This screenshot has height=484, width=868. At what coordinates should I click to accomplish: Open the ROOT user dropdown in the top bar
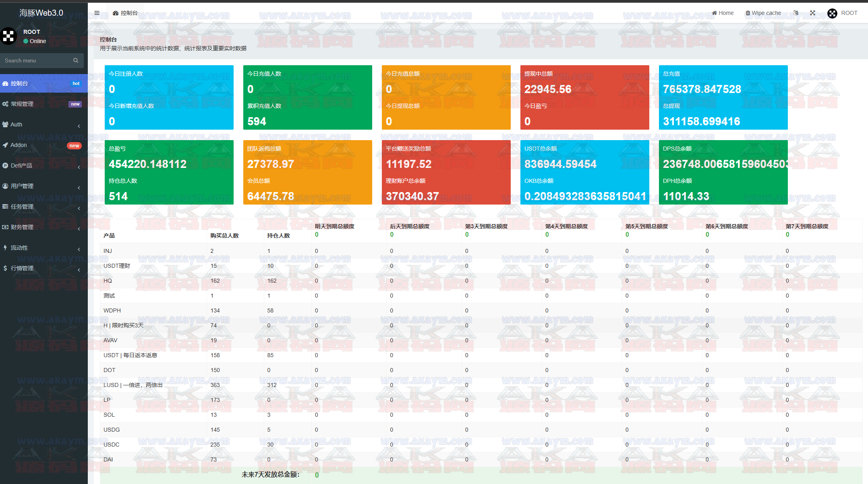[x=843, y=13]
